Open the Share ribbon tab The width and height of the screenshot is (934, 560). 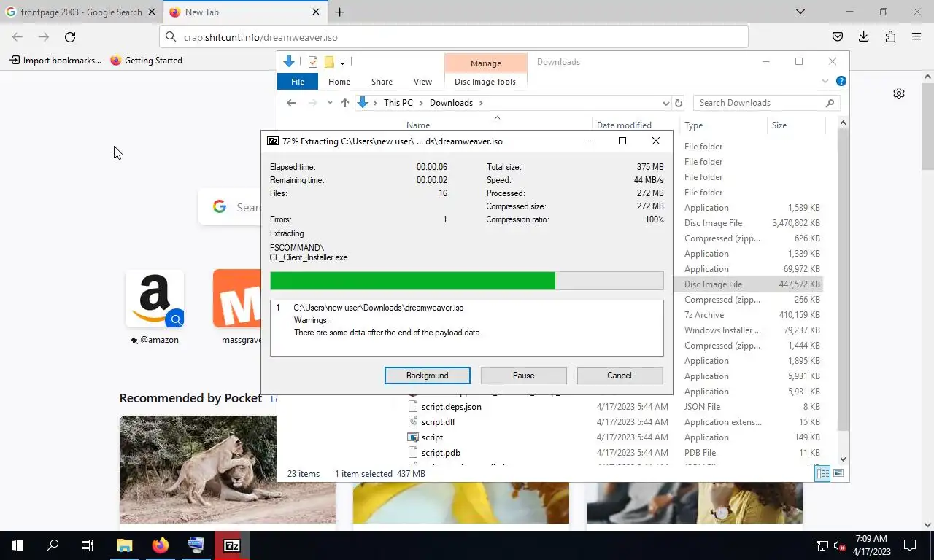382,82
